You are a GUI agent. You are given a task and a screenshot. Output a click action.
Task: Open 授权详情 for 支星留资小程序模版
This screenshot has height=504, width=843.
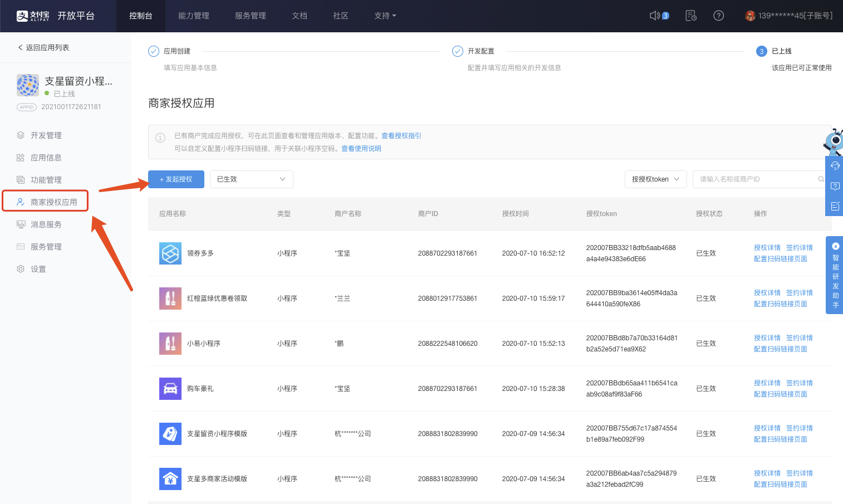767,428
